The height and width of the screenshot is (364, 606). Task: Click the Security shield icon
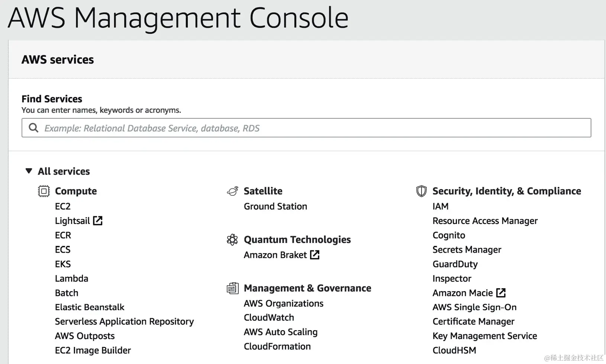421,191
